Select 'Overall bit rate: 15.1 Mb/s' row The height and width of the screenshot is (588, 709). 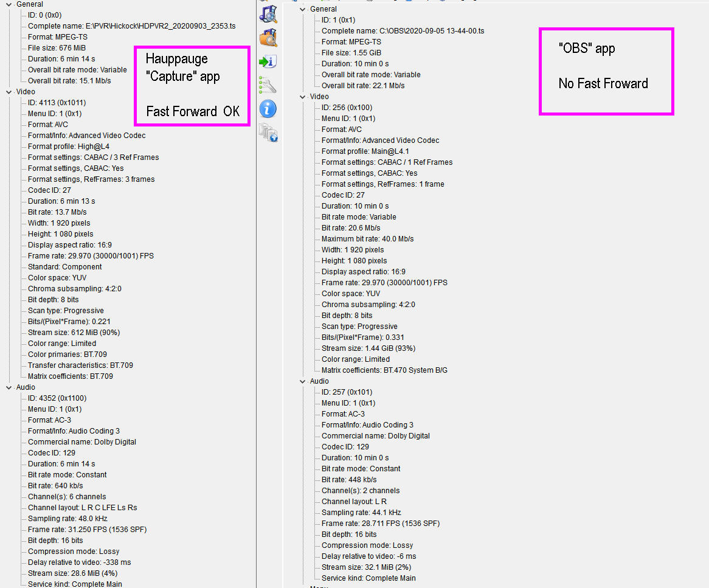point(69,81)
